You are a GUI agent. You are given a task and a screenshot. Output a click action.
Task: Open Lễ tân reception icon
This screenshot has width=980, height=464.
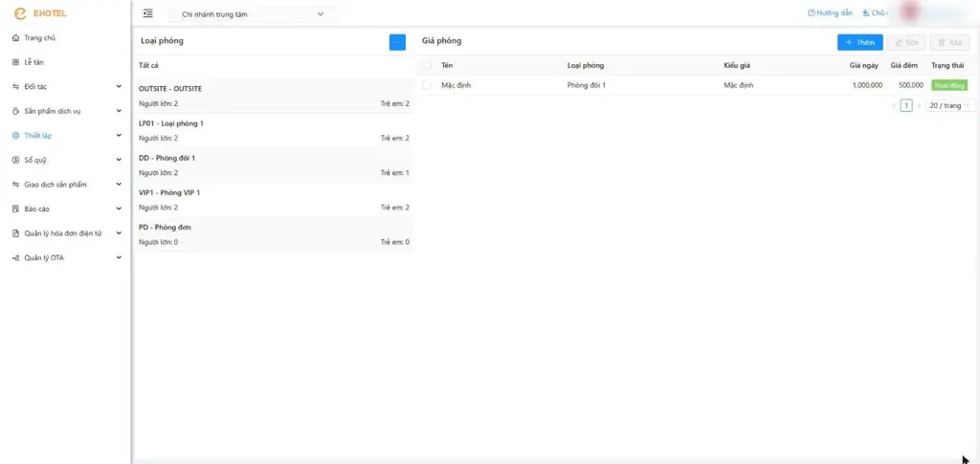[x=16, y=62]
